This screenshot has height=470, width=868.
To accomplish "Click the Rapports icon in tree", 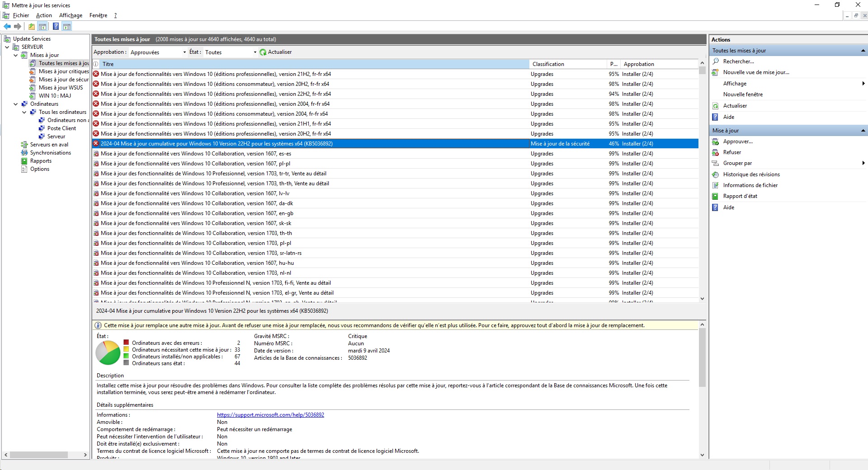I will tap(24, 161).
